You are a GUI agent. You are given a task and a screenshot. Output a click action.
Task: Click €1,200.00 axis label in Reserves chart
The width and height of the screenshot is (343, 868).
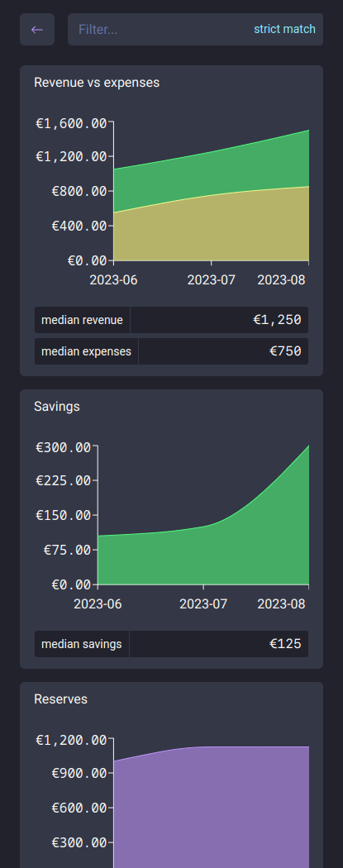[x=71, y=740]
